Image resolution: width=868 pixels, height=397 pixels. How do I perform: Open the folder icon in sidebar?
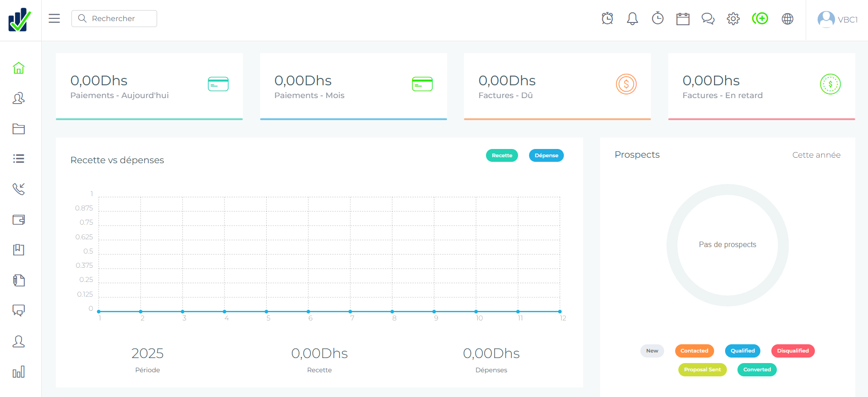18,129
